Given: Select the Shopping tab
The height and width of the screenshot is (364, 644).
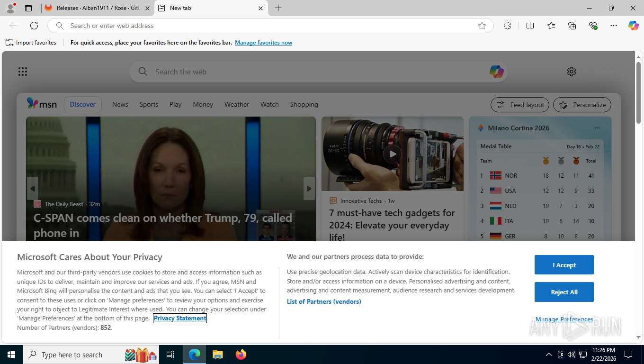Looking at the screenshot, I should 304,104.
